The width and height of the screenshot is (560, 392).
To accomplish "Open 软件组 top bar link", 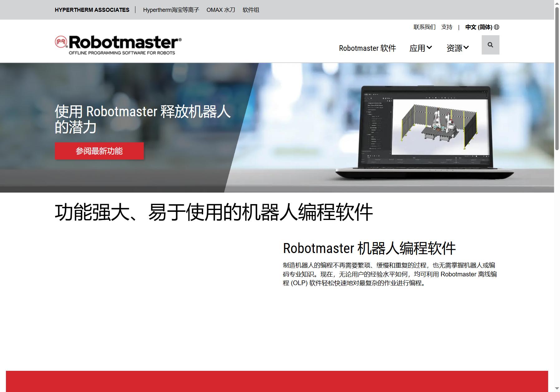I will point(251,10).
